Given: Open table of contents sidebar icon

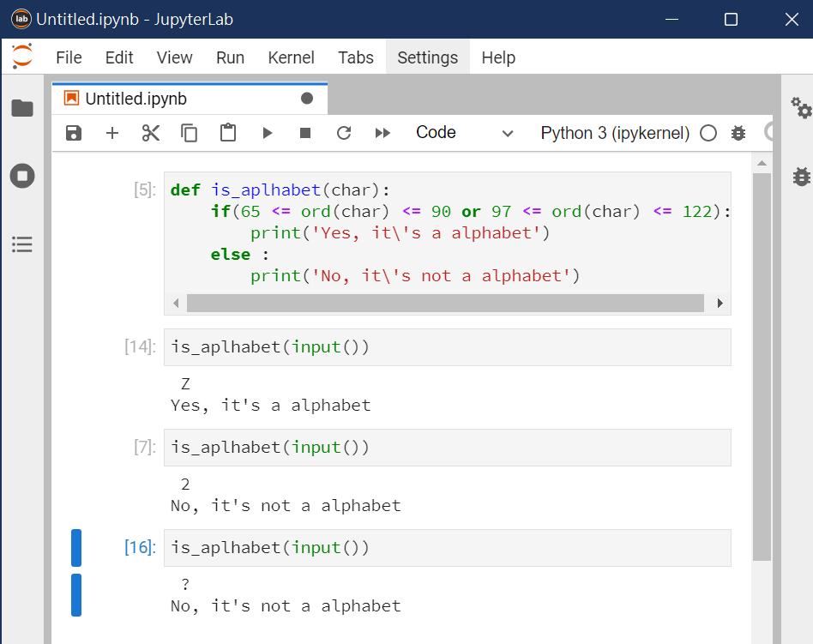Looking at the screenshot, I should tap(22, 244).
